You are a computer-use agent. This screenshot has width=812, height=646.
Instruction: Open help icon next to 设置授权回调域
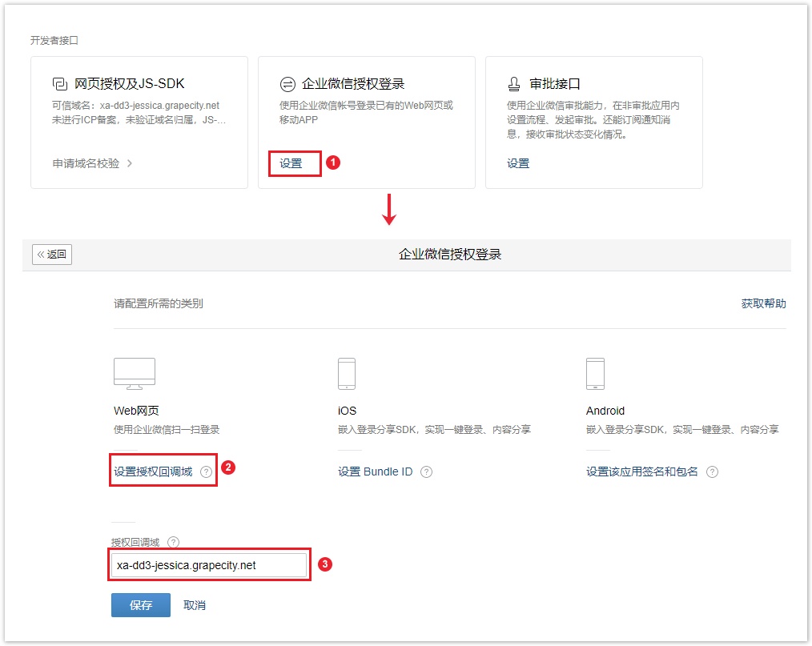pos(206,471)
